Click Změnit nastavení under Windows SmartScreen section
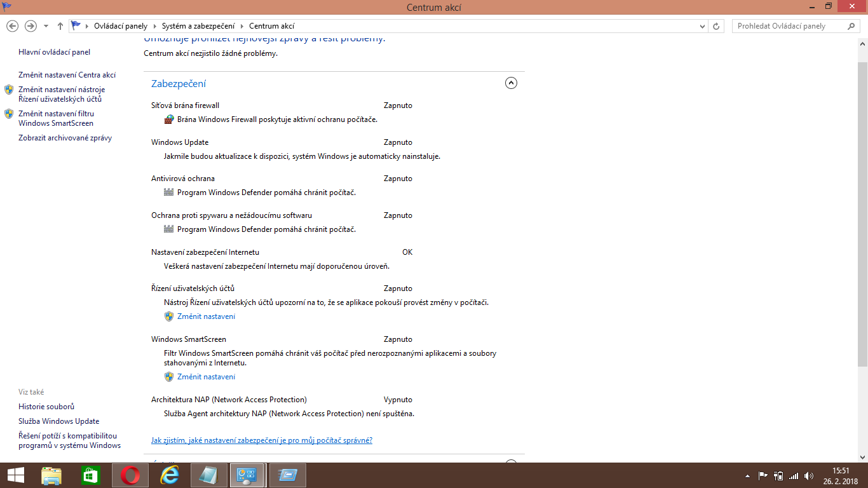 click(207, 377)
